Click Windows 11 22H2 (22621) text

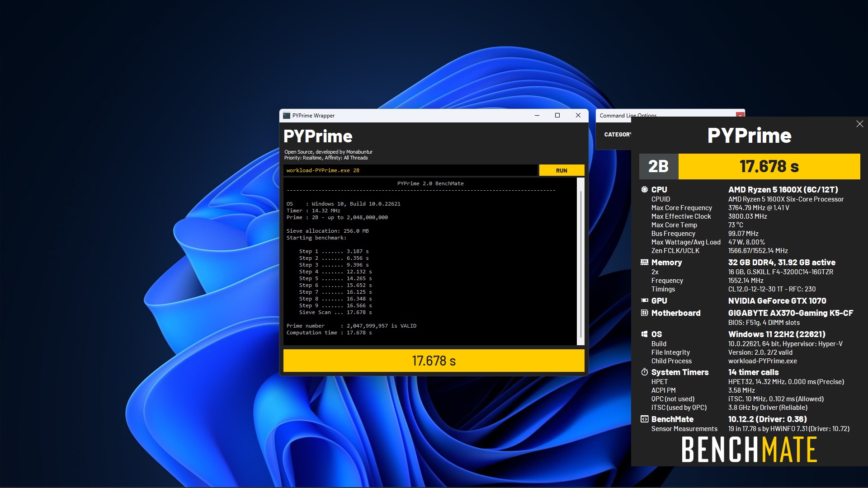click(777, 334)
